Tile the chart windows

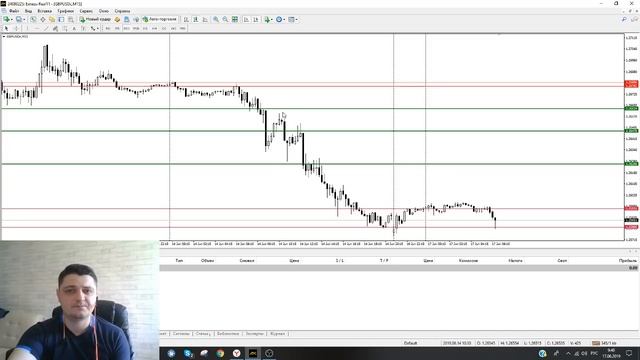235,19
